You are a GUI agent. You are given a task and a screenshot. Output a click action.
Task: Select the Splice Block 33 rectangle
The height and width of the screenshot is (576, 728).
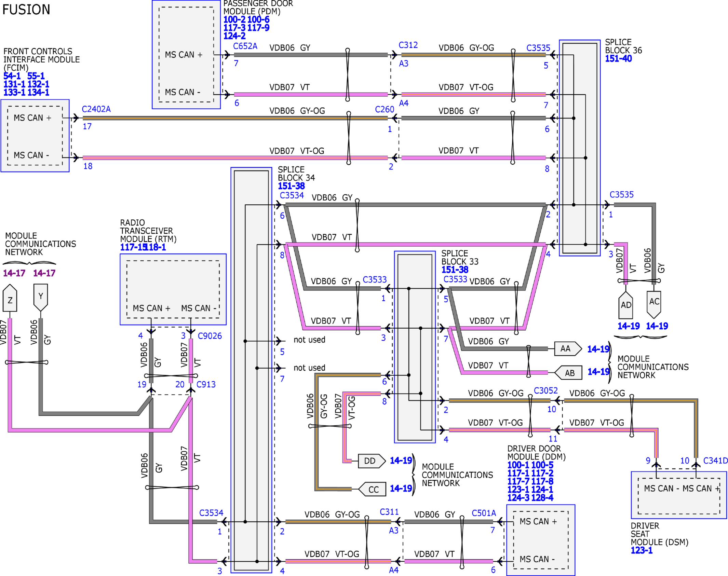415,347
